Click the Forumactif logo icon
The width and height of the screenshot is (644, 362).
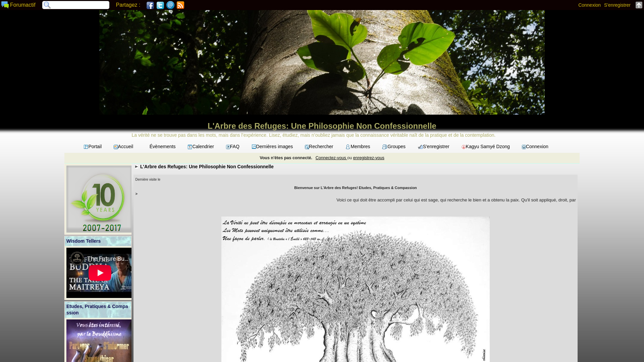click(x=5, y=5)
